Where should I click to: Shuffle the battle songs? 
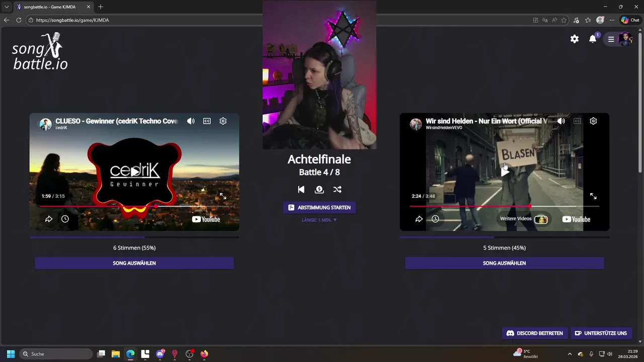(x=337, y=190)
